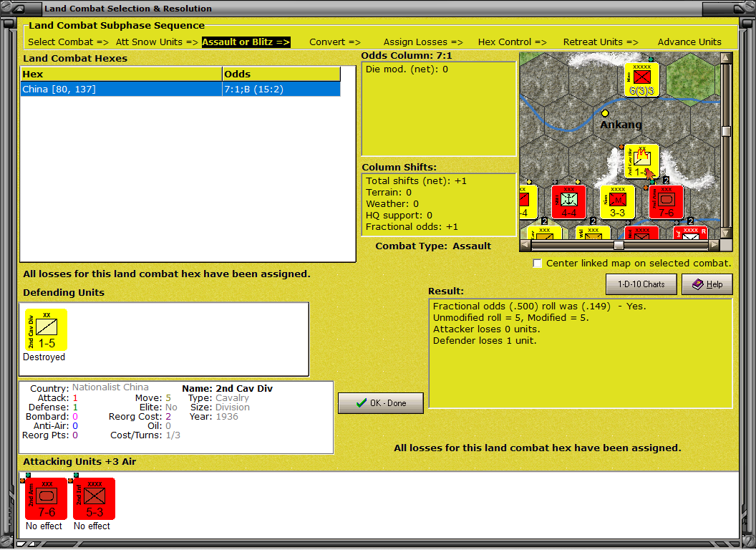The height and width of the screenshot is (550, 756).
Task: Click the Retreat Units subphase step
Action: point(601,42)
